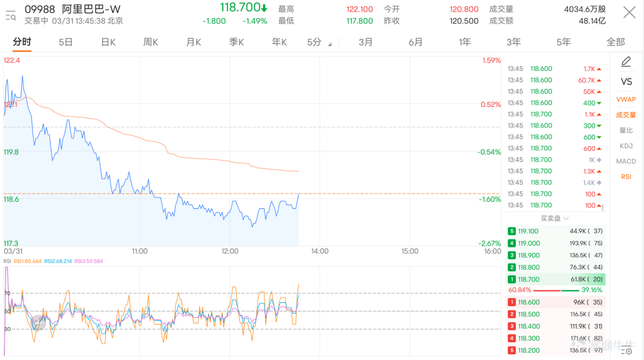The height and width of the screenshot is (360, 644).
Task: Click the bid-ask ratio bar
Action: 555,290
